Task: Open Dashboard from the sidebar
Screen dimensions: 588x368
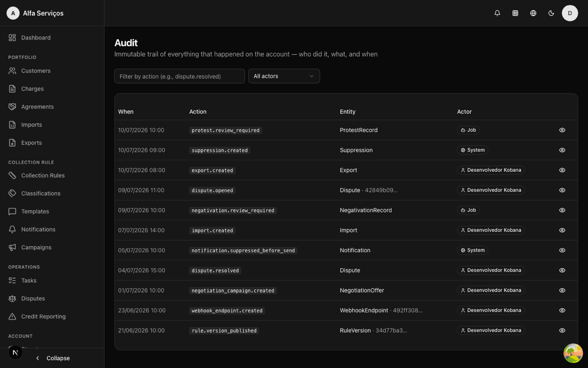Action: tap(52, 38)
